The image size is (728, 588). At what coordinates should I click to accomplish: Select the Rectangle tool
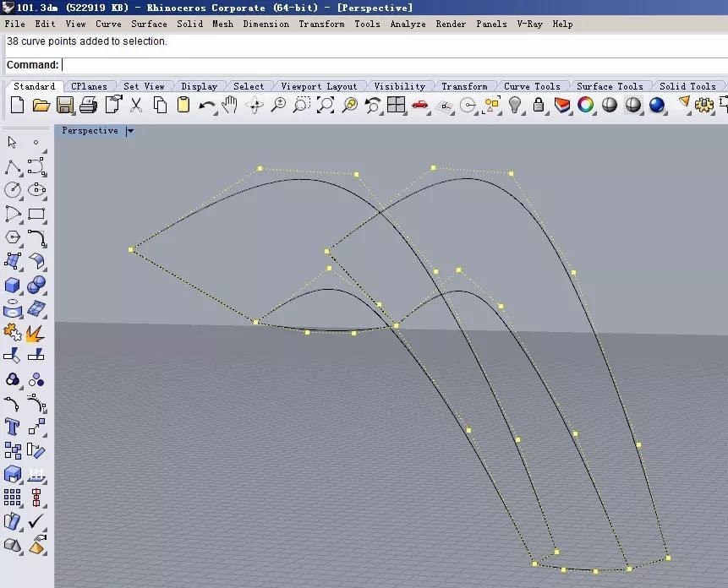coord(36,214)
